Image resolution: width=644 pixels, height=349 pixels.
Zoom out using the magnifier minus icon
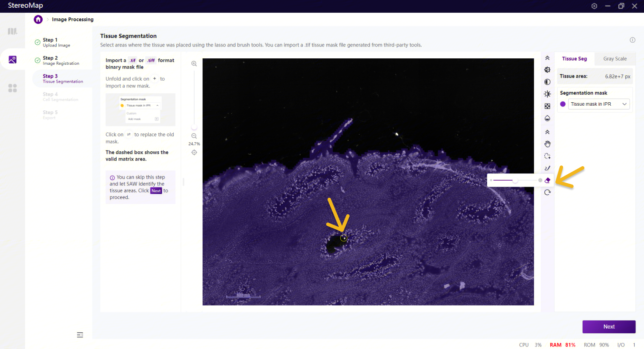point(194,136)
